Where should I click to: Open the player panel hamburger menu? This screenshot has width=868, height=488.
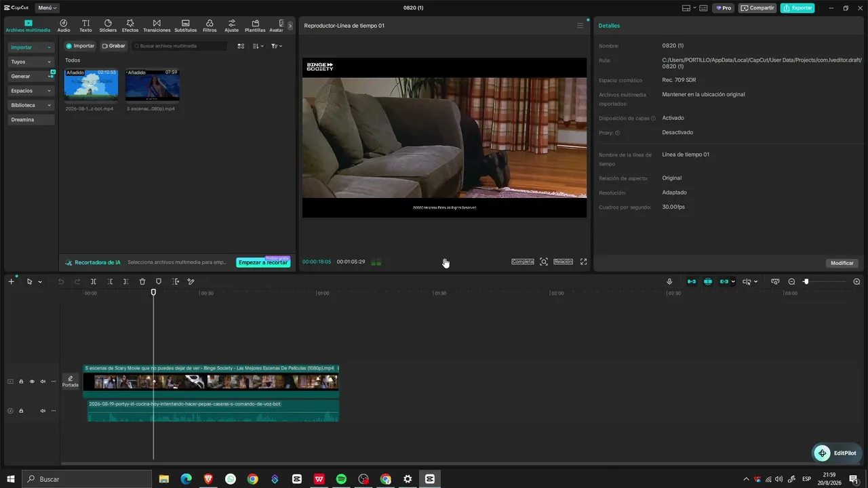click(580, 26)
